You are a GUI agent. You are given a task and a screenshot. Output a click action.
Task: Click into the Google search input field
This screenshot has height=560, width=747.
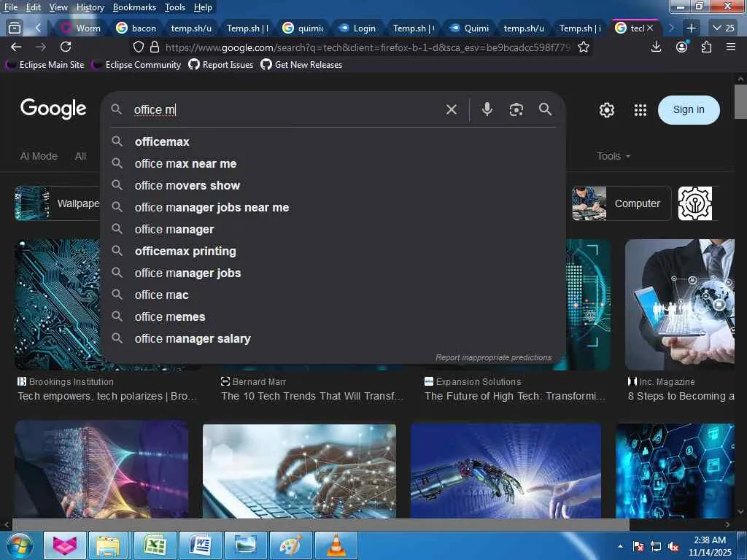(286, 110)
